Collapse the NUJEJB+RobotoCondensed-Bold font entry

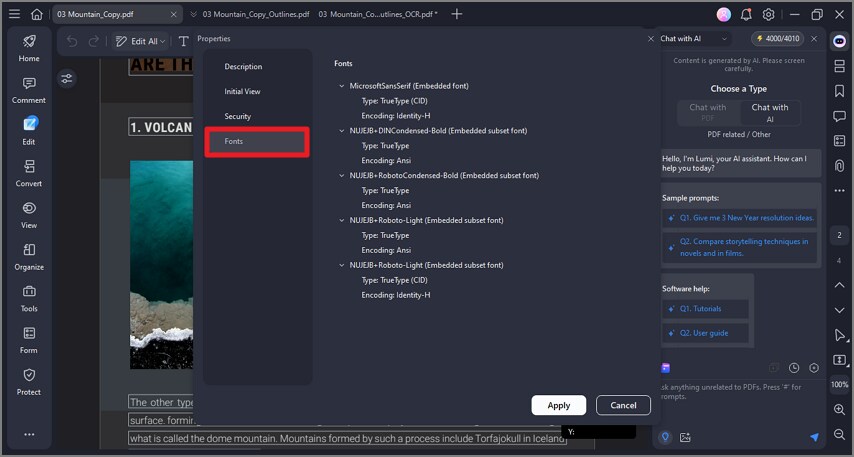[x=341, y=175]
